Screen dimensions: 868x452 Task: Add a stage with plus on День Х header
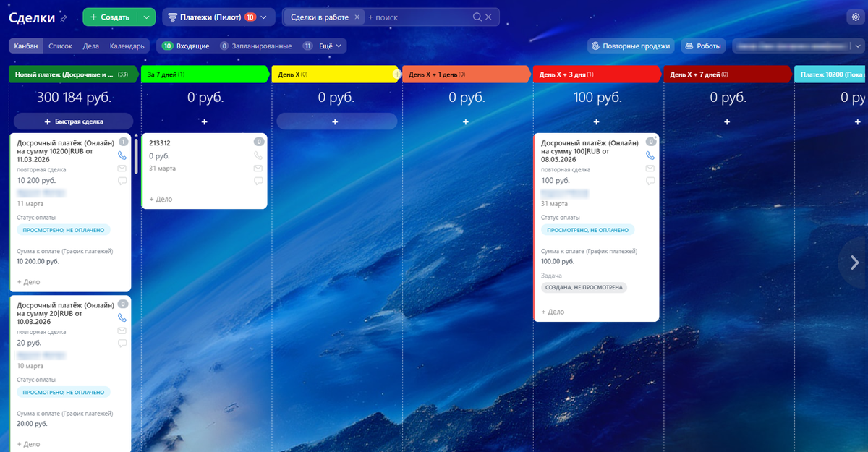396,74
